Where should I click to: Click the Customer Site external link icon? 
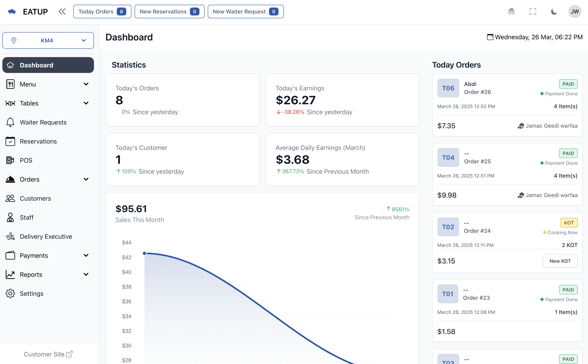tap(69, 354)
